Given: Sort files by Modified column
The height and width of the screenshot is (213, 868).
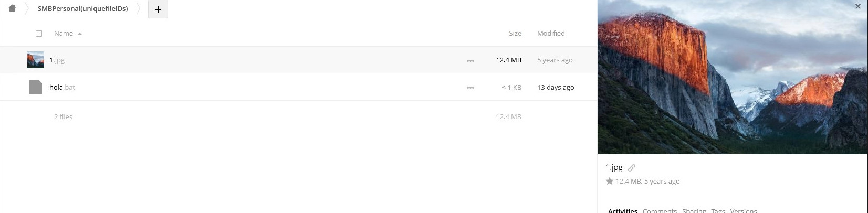Looking at the screenshot, I should (x=551, y=34).
